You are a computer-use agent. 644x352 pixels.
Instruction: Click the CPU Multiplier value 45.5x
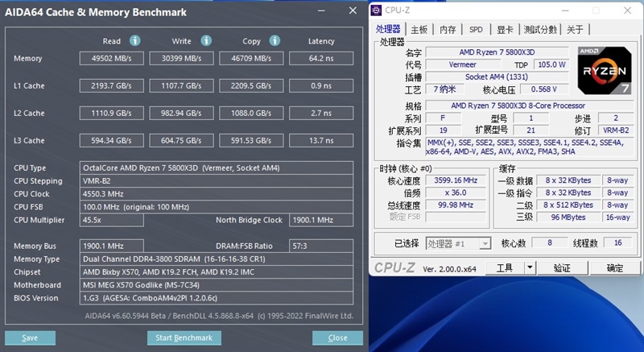tap(112, 220)
